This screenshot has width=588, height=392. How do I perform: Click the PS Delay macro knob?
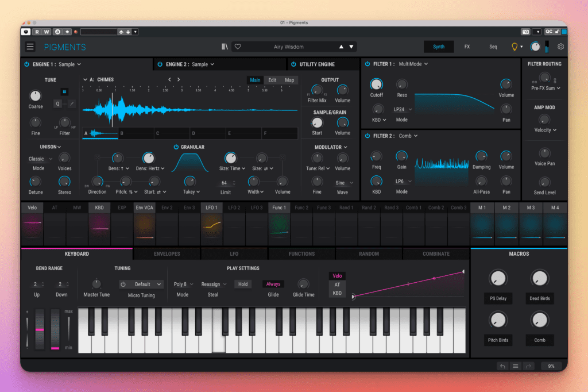pyautogui.click(x=498, y=278)
